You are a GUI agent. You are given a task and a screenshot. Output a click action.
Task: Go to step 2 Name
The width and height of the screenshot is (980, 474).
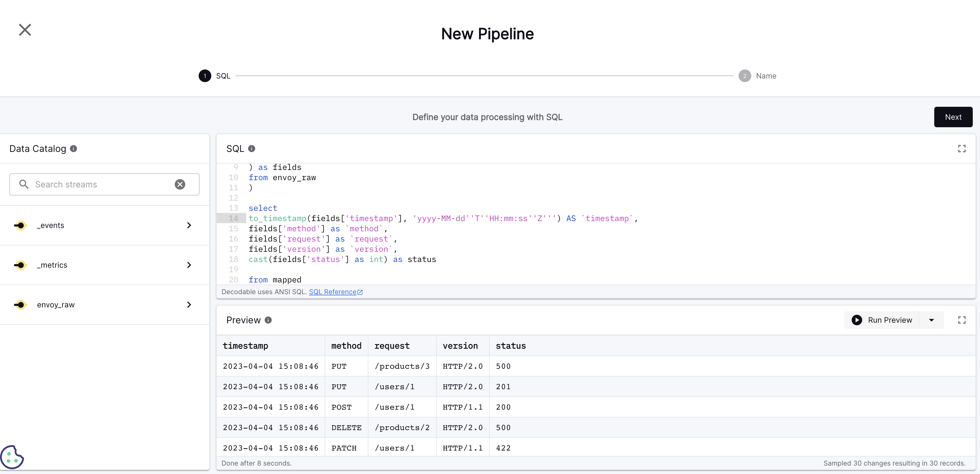pos(745,76)
